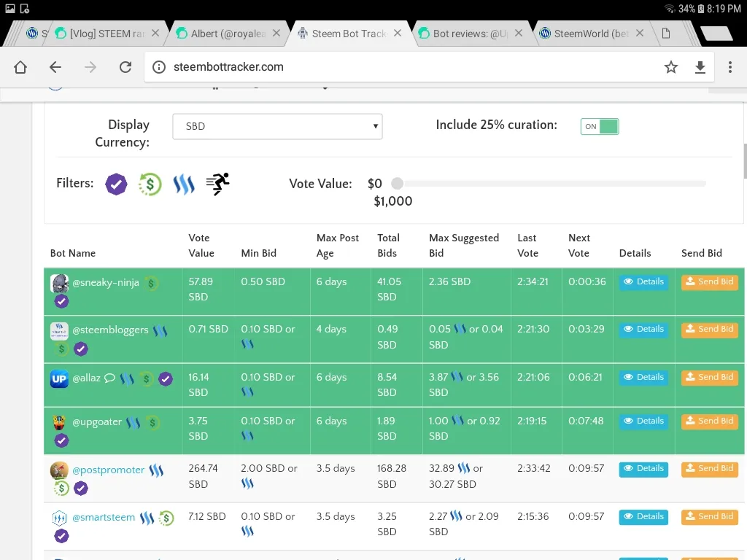Click the verified bots filter checkmark icon

tap(116, 184)
